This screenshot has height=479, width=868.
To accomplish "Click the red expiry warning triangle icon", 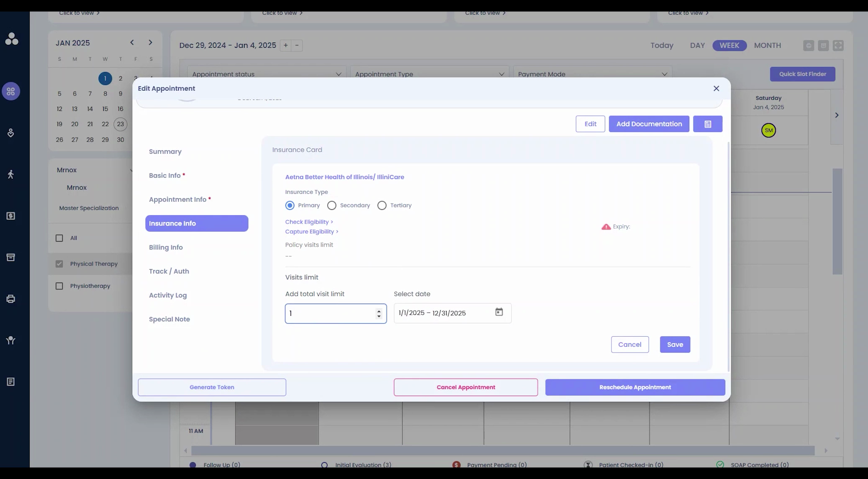I will (606, 227).
